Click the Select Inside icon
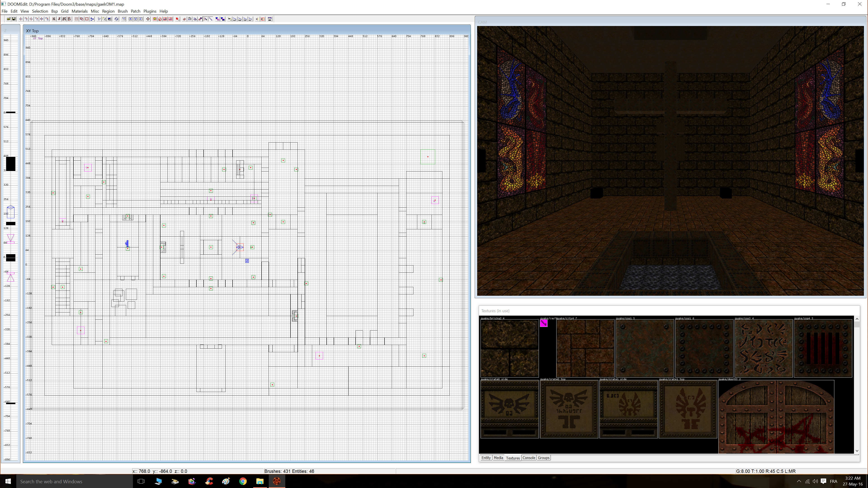 (69, 19)
